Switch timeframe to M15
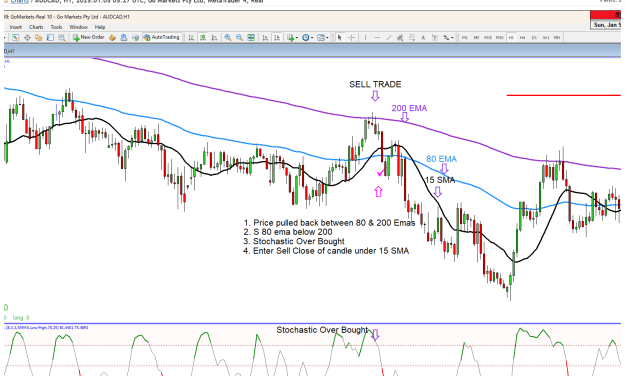The width and height of the screenshot is (625, 376). (488, 37)
